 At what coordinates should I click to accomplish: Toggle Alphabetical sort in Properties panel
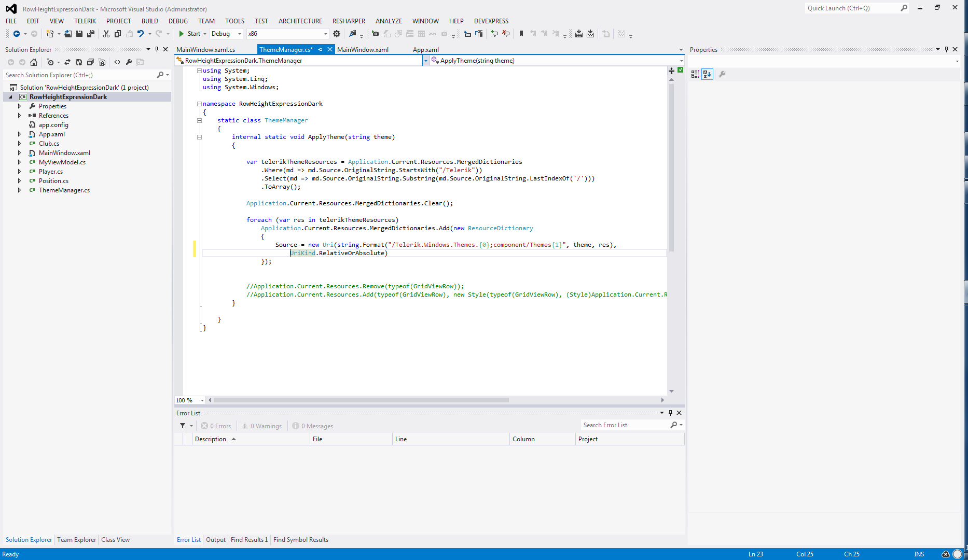point(707,74)
